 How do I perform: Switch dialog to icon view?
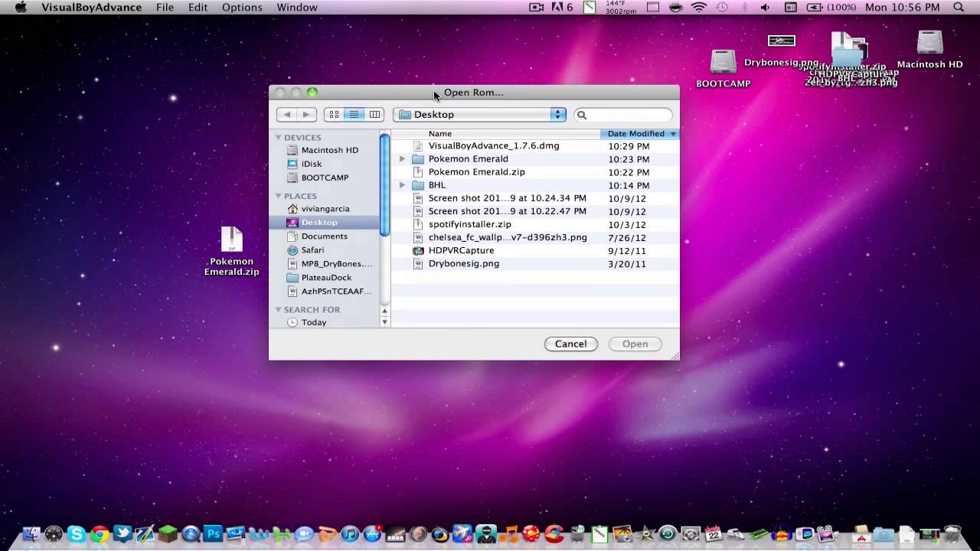click(334, 115)
